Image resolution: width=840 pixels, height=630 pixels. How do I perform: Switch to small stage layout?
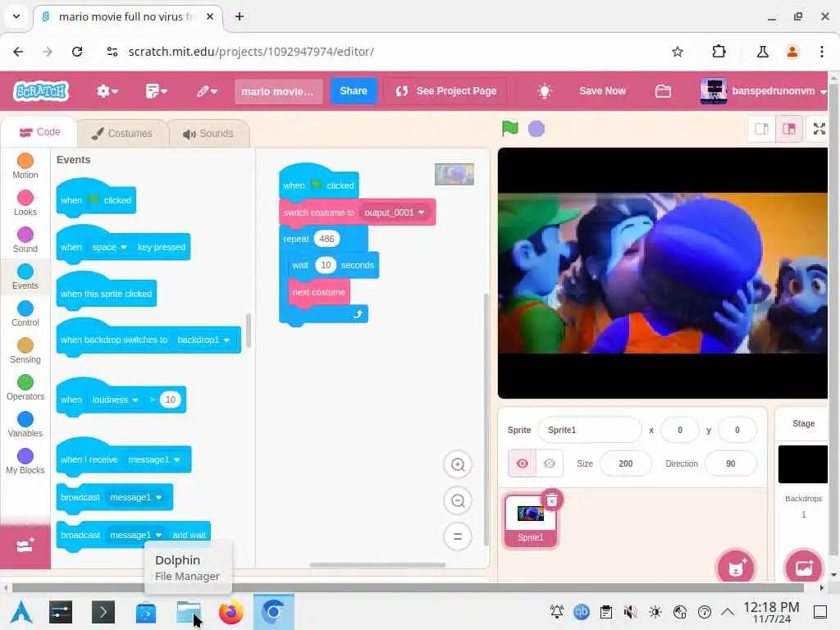click(x=762, y=129)
